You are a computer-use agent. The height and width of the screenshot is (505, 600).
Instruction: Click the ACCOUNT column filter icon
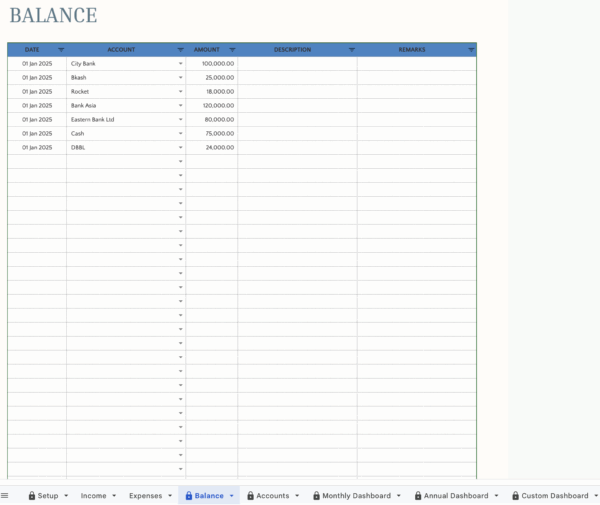[181, 49]
